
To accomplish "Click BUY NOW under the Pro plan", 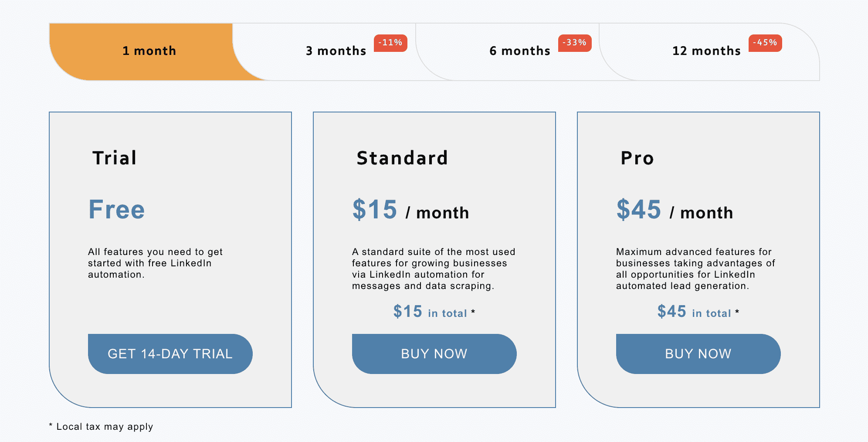I will (x=698, y=354).
